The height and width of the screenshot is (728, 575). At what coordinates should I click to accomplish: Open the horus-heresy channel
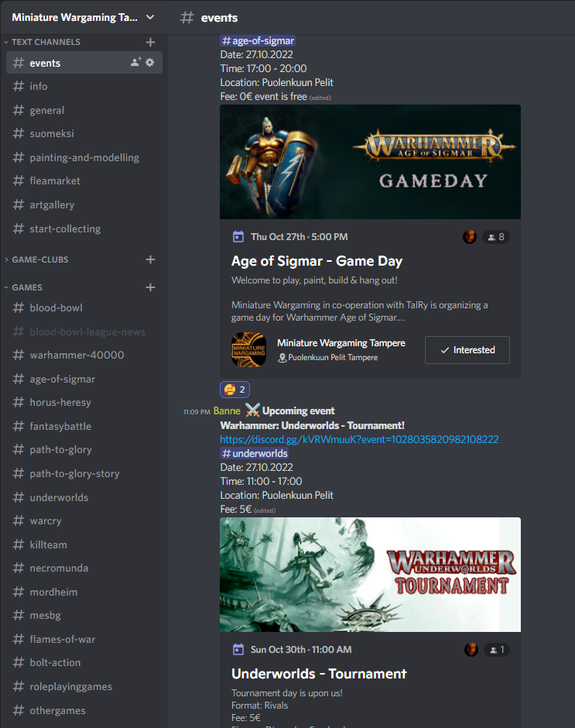84,403
